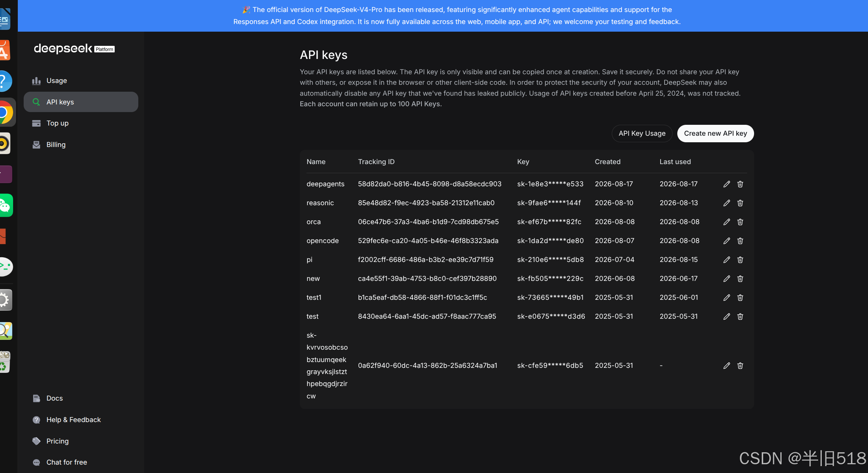Delete the sk-cfe59 API key
The width and height of the screenshot is (868, 473).
740,366
